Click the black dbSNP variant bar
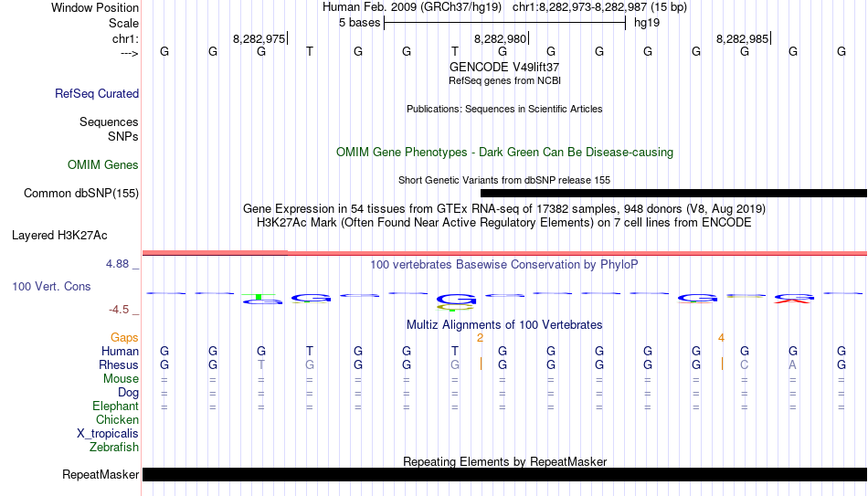Image resolution: width=868 pixels, height=496 pixels. click(673, 194)
